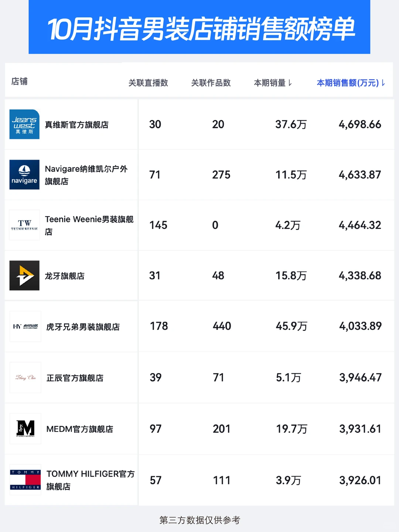Viewport: 399px width, 532px height.
Task: Click the 关联直播数 column header
Action: coord(148,83)
